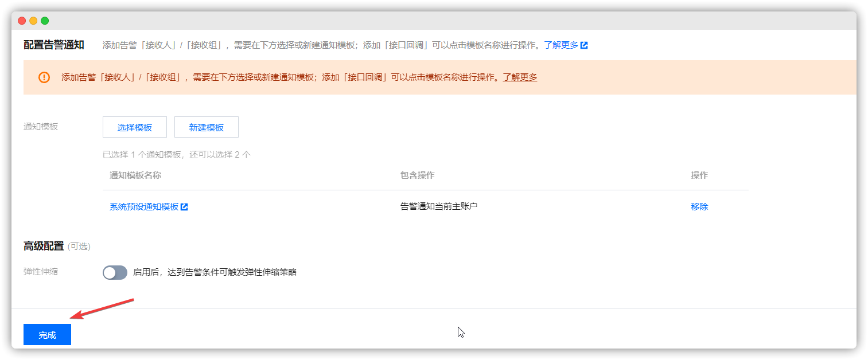This screenshot has height=360, width=868.
Task: Click the 新建模板 button
Action: [206, 127]
